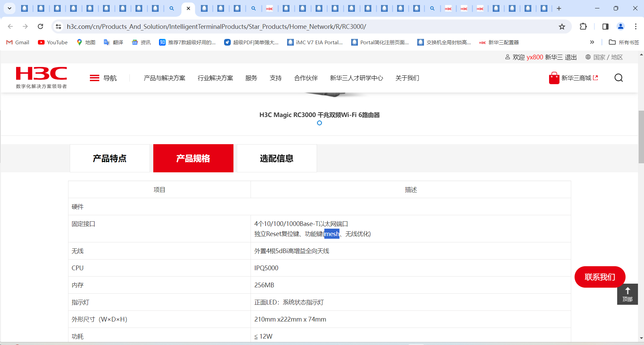
Task: Open the 资讯 news bookmark
Action: coord(141,42)
